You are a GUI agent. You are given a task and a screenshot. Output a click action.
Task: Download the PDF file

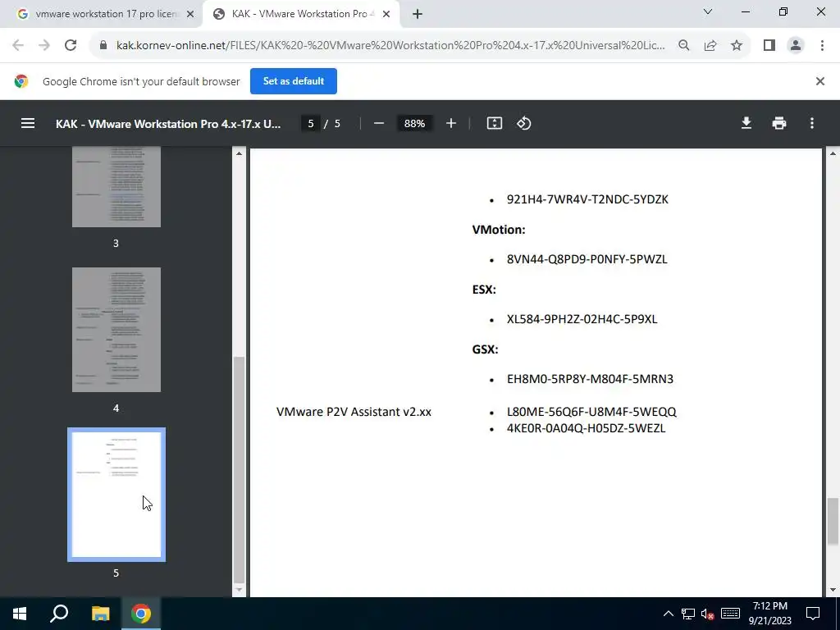746,124
